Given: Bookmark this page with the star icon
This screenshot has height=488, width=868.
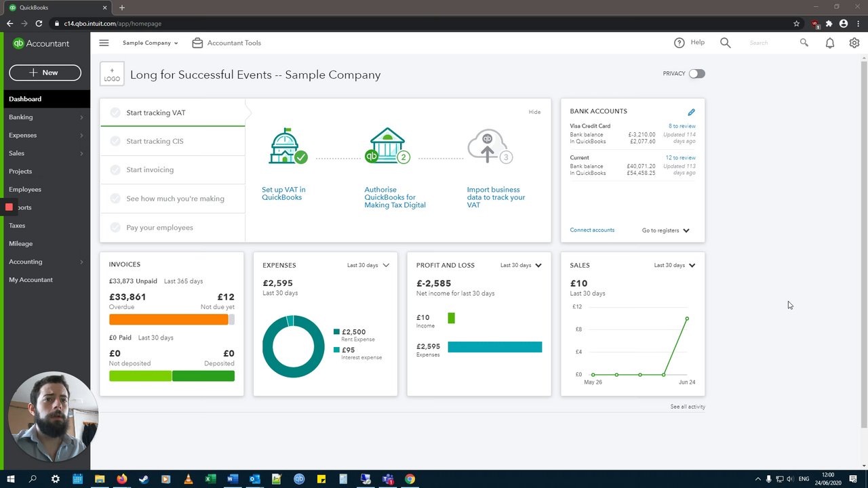Looking at the screenshot, I should 797,24.
